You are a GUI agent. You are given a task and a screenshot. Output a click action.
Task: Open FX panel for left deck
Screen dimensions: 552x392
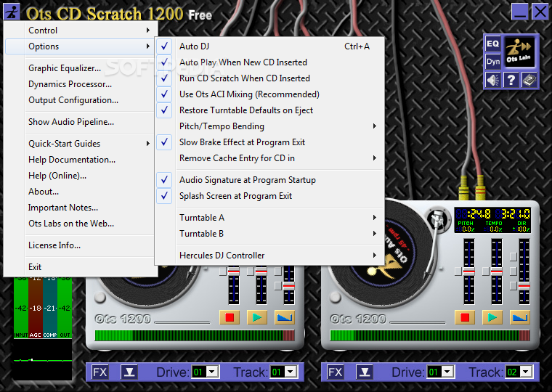pyautogui.click(x=100, y=372)
